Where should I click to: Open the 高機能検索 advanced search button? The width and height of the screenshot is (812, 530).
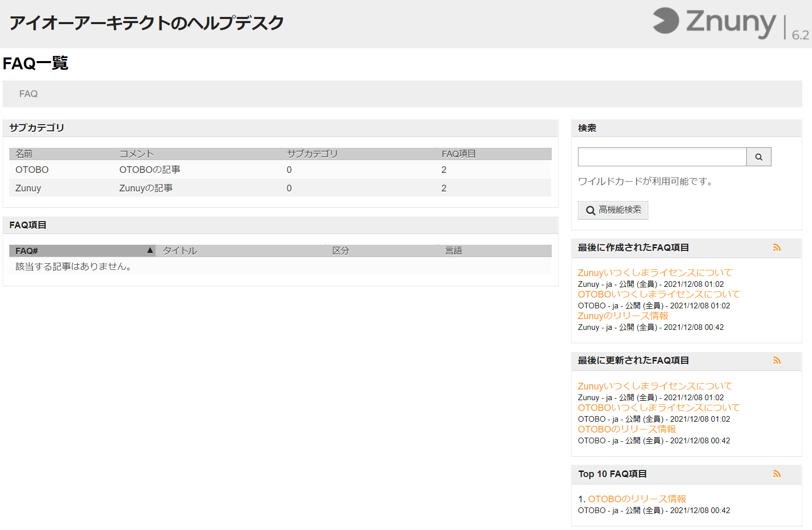613,210
